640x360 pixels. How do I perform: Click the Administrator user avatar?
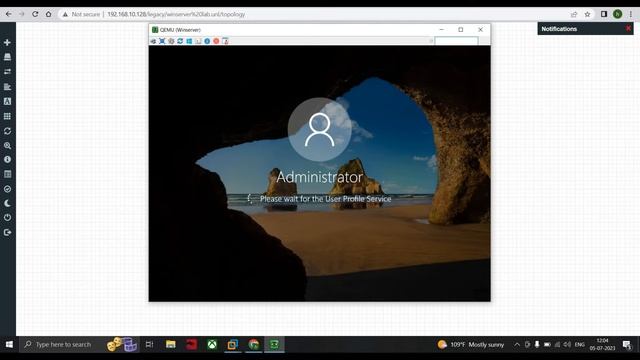point(320,129)
